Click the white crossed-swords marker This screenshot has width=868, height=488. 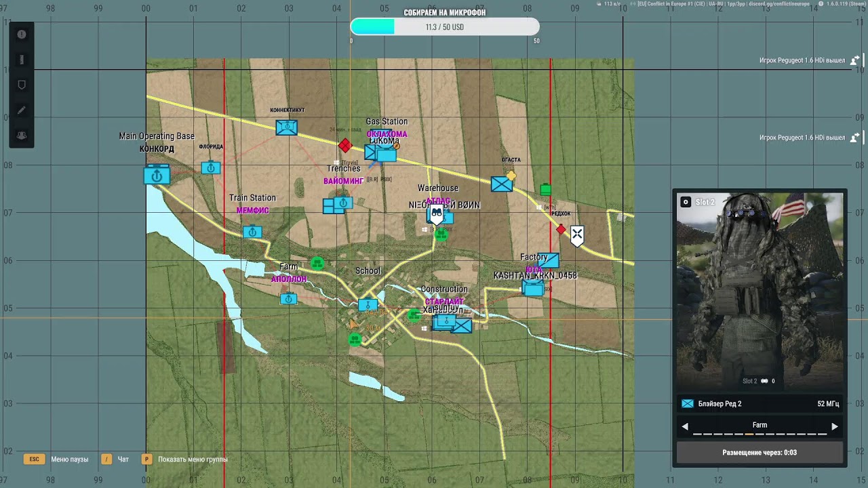(577, 236)
